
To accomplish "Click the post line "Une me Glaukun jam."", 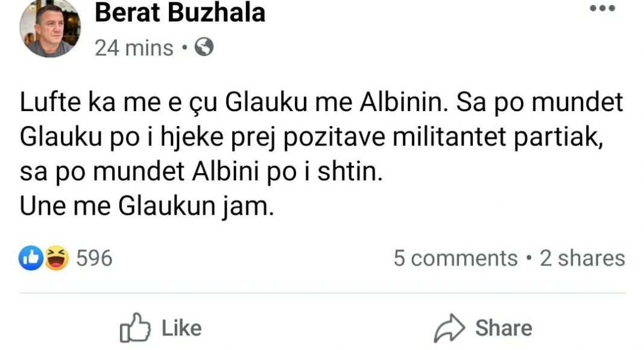I will tap(147, 208).
